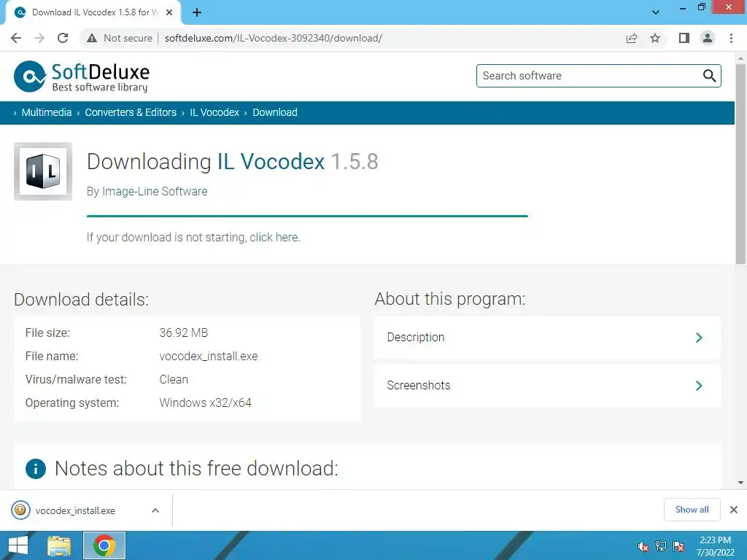Open File Explorer from taskbar
This screenshot has height=560, width=747.
point(60,545)
